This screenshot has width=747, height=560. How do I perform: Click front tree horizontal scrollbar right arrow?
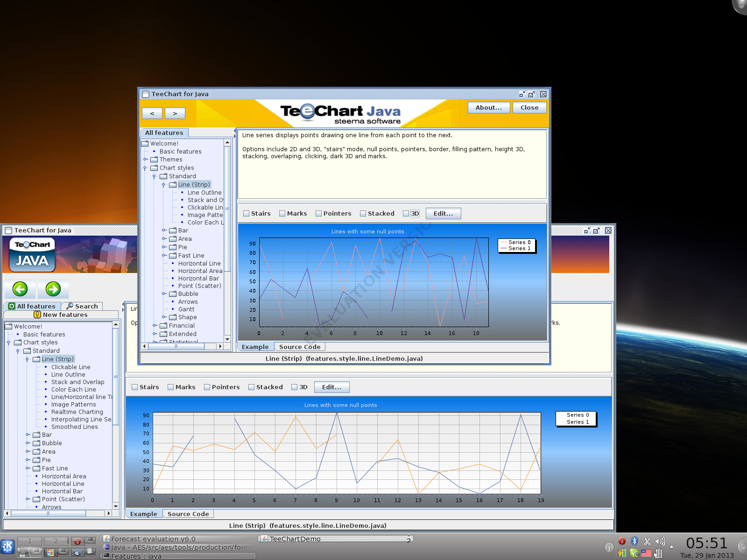tap(220, 346)
